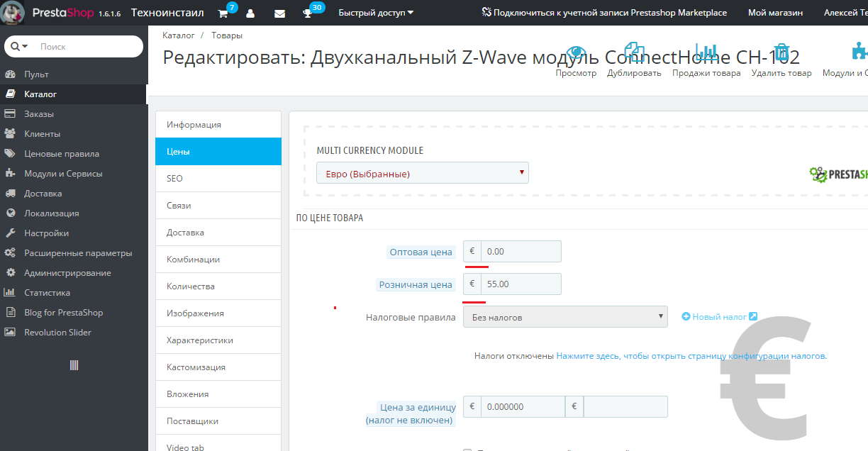Click the Администрирование gear icon
868x451 pixels.
pos(10,273)
